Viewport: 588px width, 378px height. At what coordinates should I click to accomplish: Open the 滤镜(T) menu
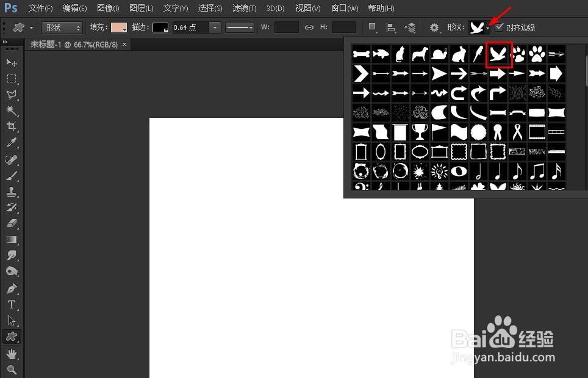pos(245,8)
